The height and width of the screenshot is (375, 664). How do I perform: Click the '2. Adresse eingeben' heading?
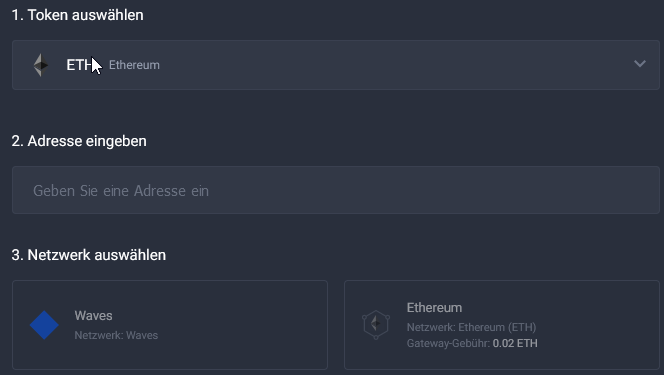tap(79, 141)
